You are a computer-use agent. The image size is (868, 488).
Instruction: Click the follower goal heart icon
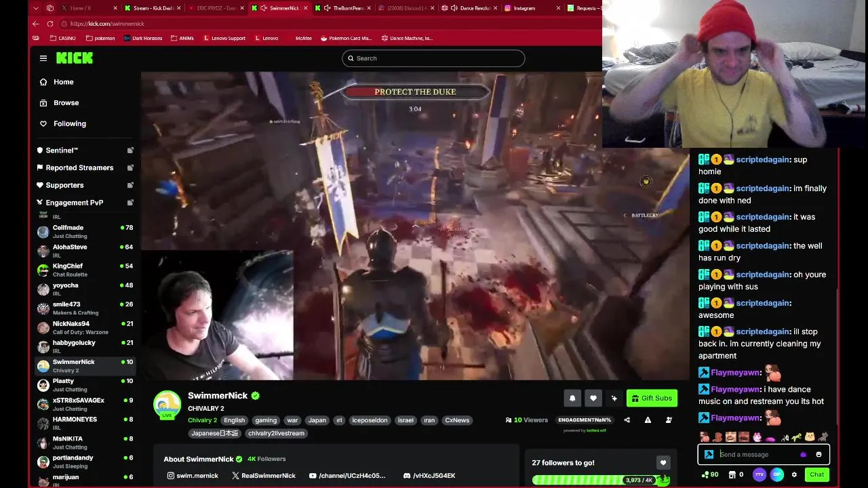663,463
